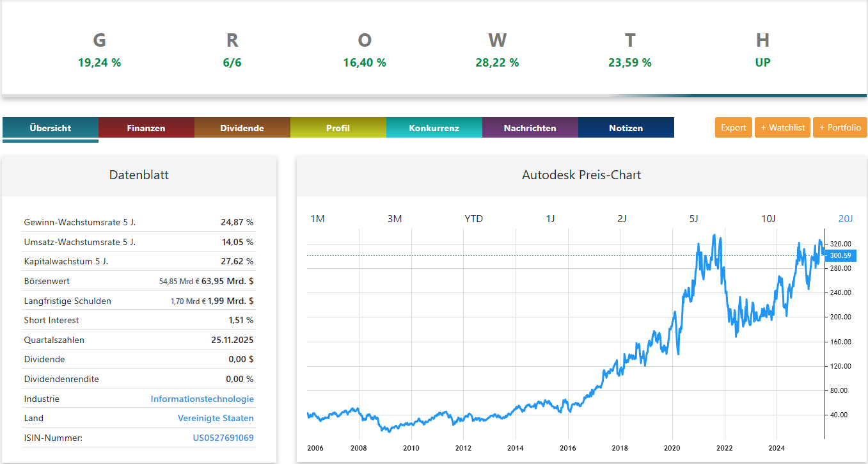Open the Dividende tab
The height and width of the screenshot is (464, 868).
click(x=242, y=128)
